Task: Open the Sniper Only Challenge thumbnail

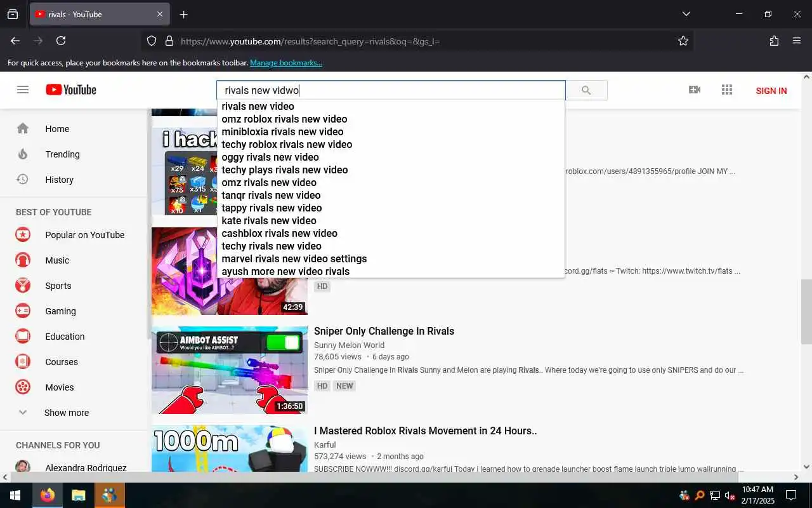Action: click(230, 370)
